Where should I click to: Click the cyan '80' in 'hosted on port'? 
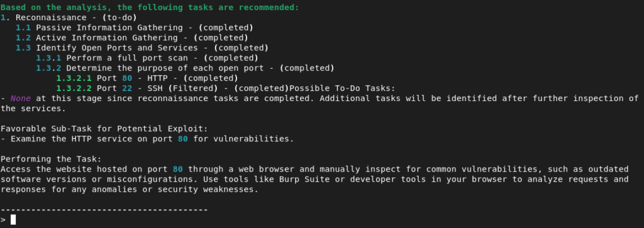[178, 169]
